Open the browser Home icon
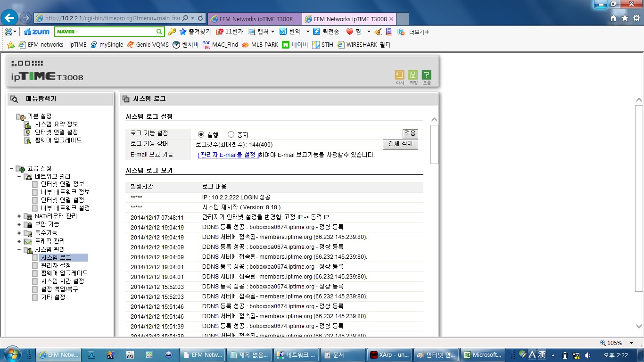Viewport: 644px width, 362px height. point(613,18)
